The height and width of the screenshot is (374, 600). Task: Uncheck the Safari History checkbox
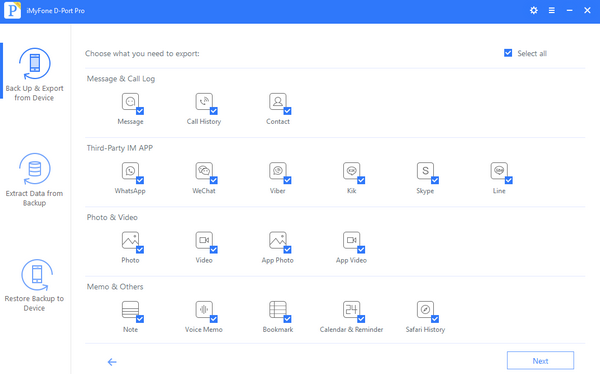tap(435, 319)
